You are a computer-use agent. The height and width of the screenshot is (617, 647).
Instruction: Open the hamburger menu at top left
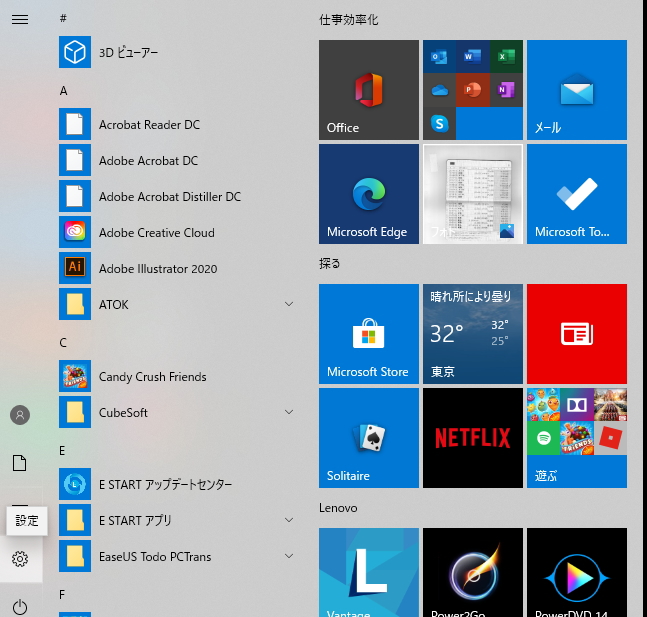(20, 19)
